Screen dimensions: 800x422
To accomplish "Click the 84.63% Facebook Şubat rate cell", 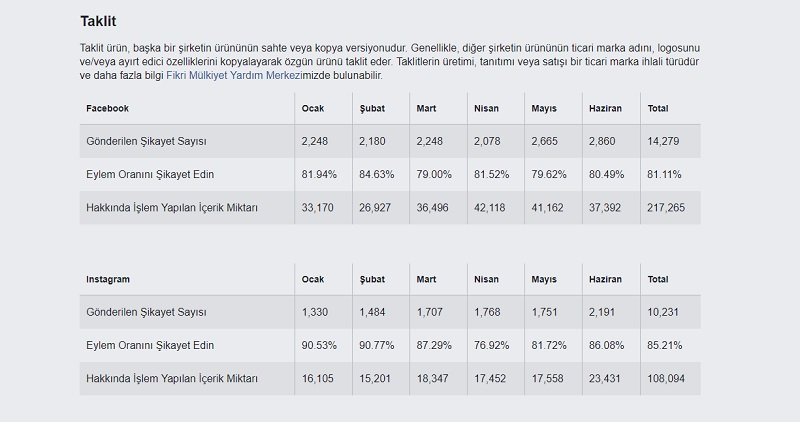I will (377, 174).
